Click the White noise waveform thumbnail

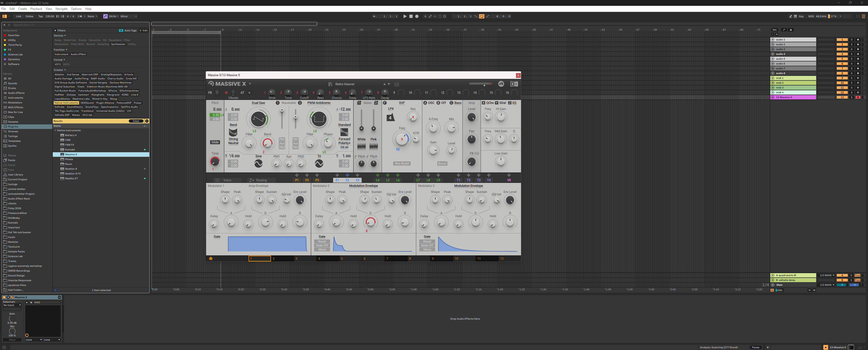361,146
